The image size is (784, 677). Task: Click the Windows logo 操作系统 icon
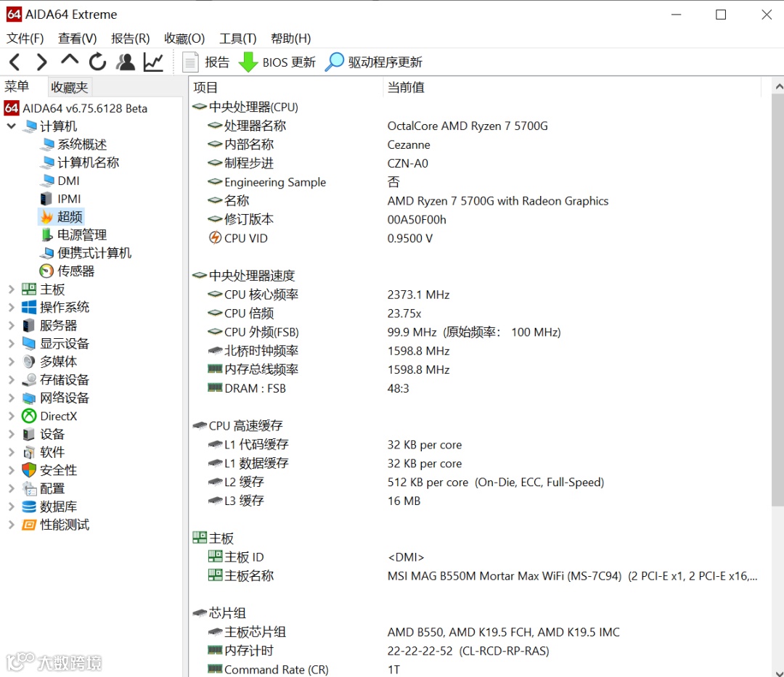tap(29, 307)
